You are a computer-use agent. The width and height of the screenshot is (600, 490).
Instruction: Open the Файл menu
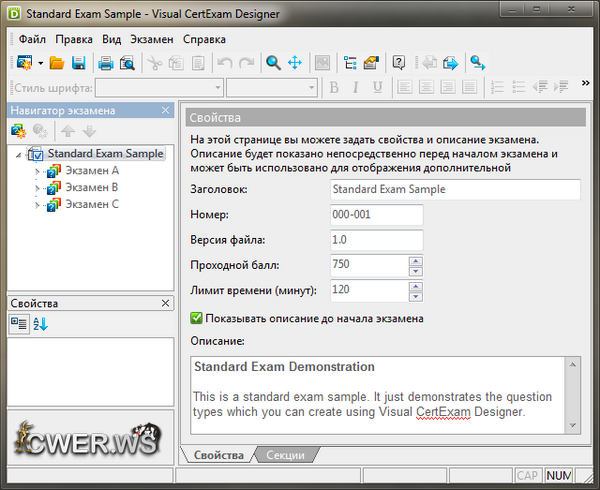click(32, 39)
